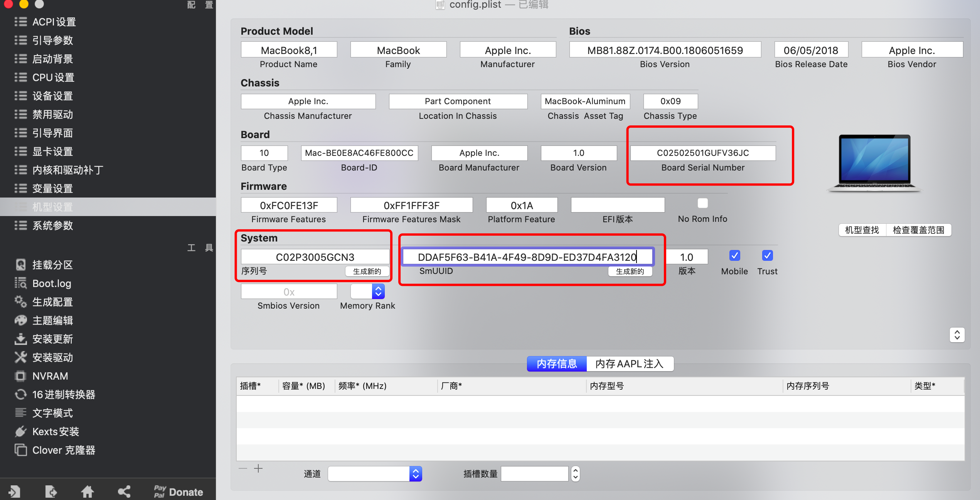Image resolution: width=980 pixels, height=500 pixels.
Task: Open the Boot.log viewer
Action: click(51, 284)
